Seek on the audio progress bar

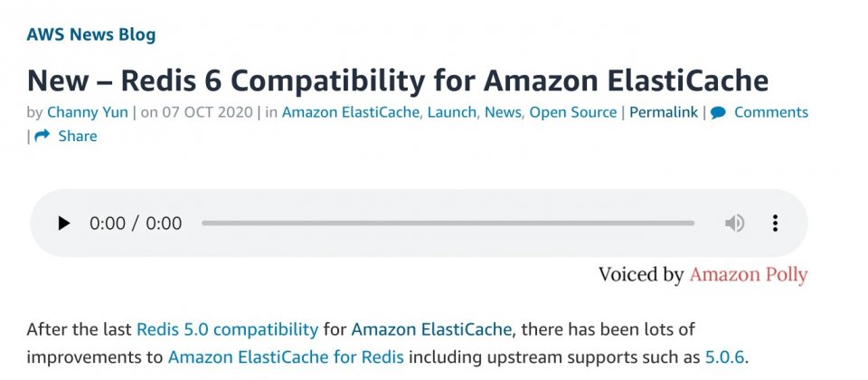(448, 223)
